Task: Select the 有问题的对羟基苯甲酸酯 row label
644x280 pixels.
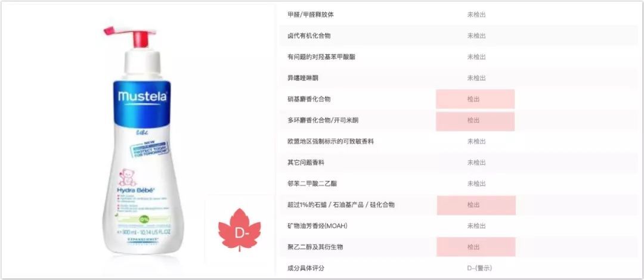Action: click(321, 57)
